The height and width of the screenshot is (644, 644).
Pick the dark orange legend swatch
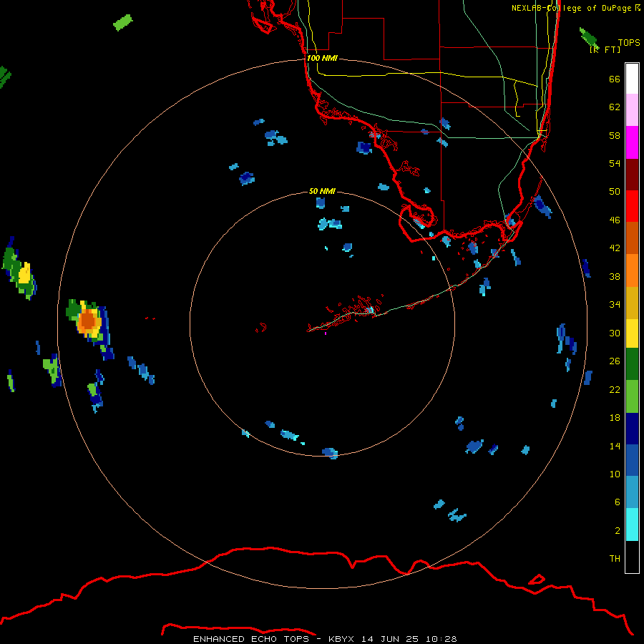point(632,238)
